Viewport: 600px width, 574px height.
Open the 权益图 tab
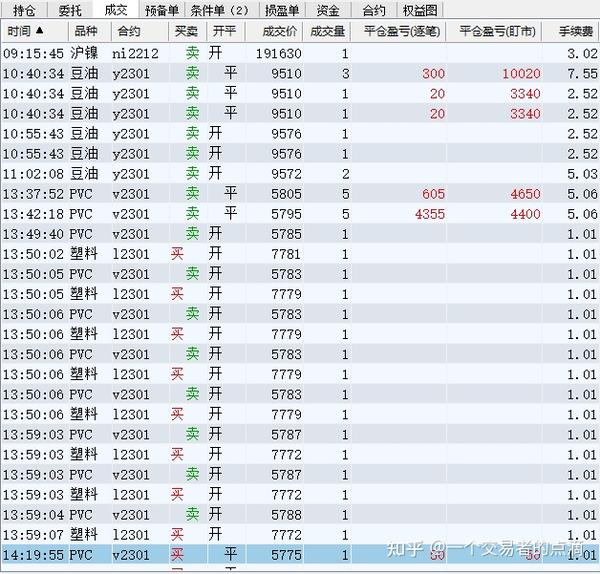420,9
